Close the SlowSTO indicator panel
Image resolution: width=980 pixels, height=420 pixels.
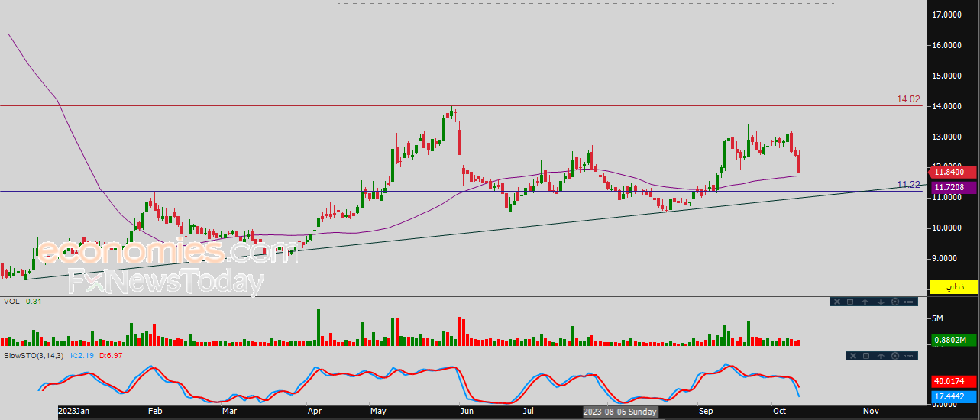[853, 356]
